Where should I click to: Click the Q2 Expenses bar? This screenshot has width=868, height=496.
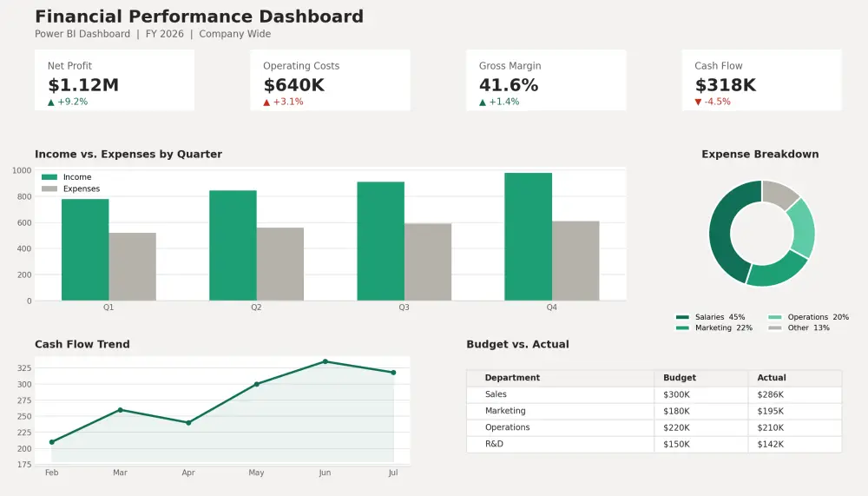(280, 264)
